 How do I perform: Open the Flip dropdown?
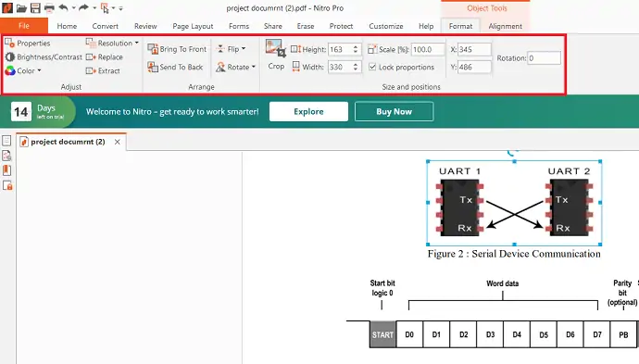pyautogui.click(x=232, y=49)
